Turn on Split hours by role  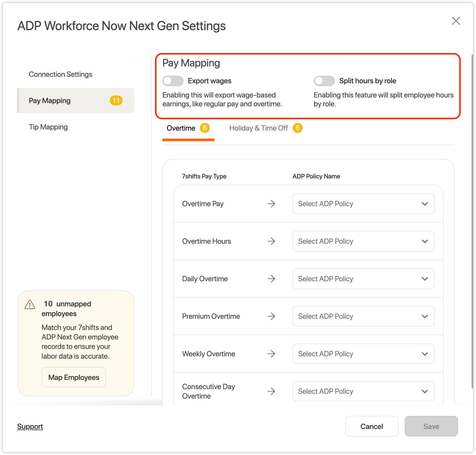point(324,81)
